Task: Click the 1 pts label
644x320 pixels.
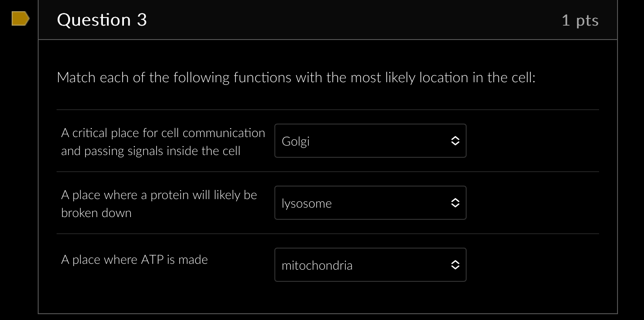Action: [580, 20]
